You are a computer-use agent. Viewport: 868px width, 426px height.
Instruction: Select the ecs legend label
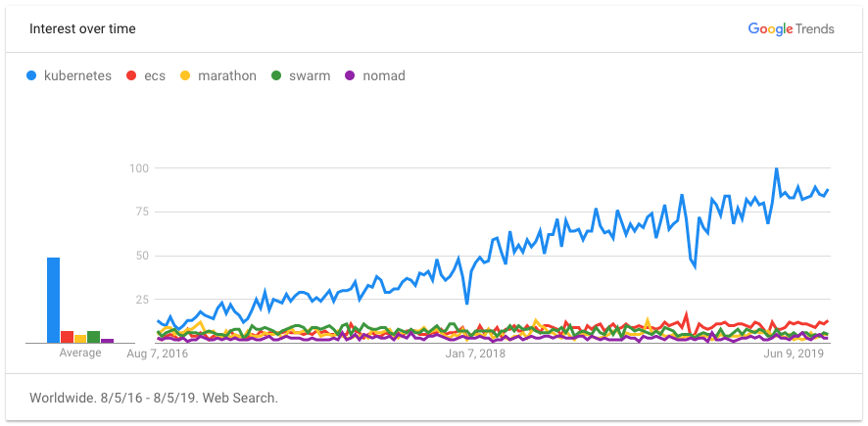154,75
